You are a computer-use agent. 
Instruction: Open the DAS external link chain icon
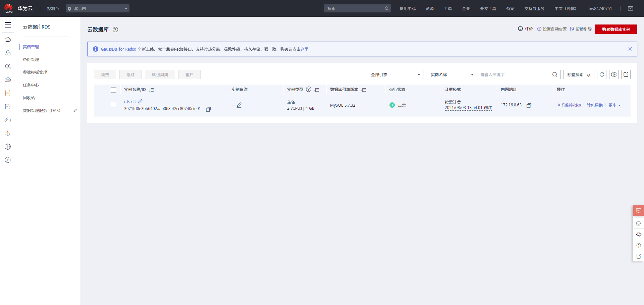point(75,110)
